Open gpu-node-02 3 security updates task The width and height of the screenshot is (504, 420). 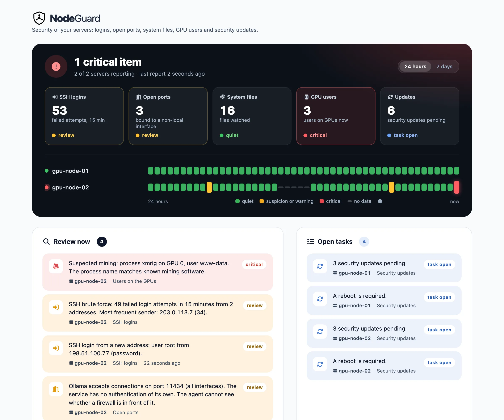384,333
